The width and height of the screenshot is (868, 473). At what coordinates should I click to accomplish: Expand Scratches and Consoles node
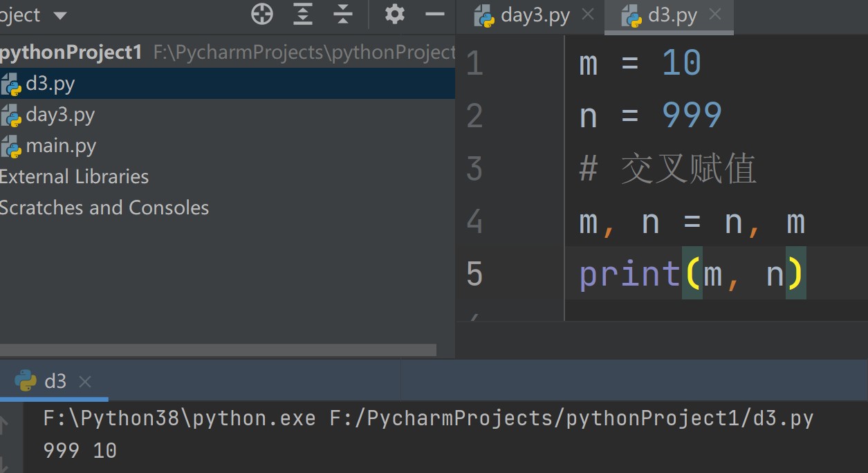coord(104,208)
